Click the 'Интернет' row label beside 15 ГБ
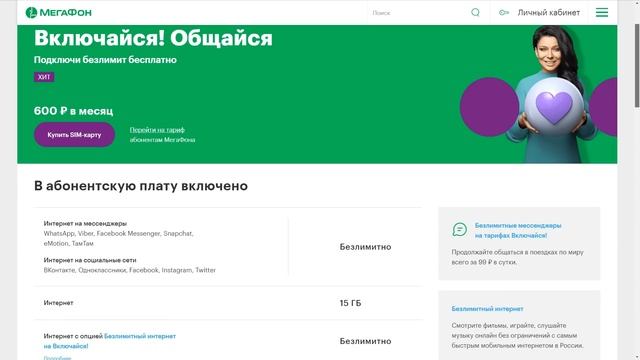The height and width of the screenshot is (360, 640). point(58,303)
